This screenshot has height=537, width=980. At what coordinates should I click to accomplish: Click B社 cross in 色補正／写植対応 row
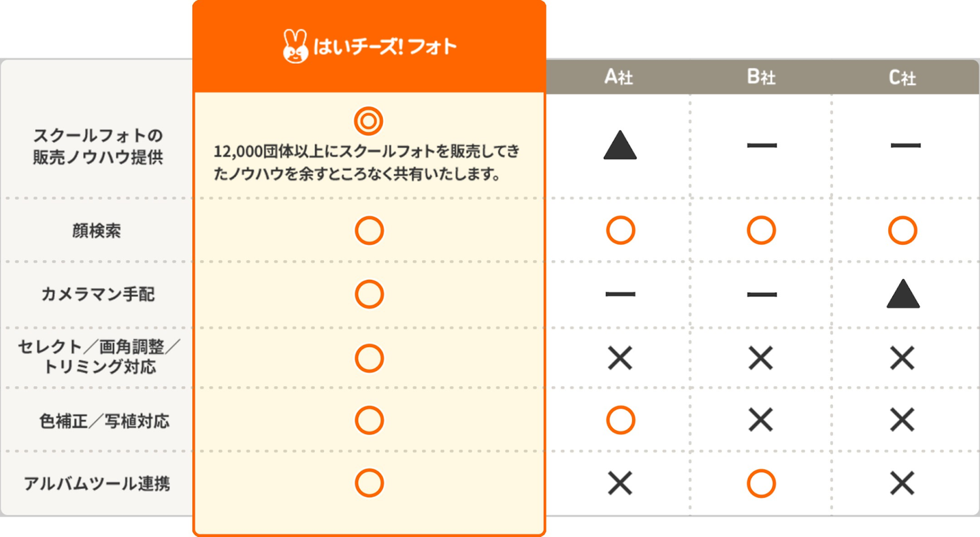(x=761, y=421)
